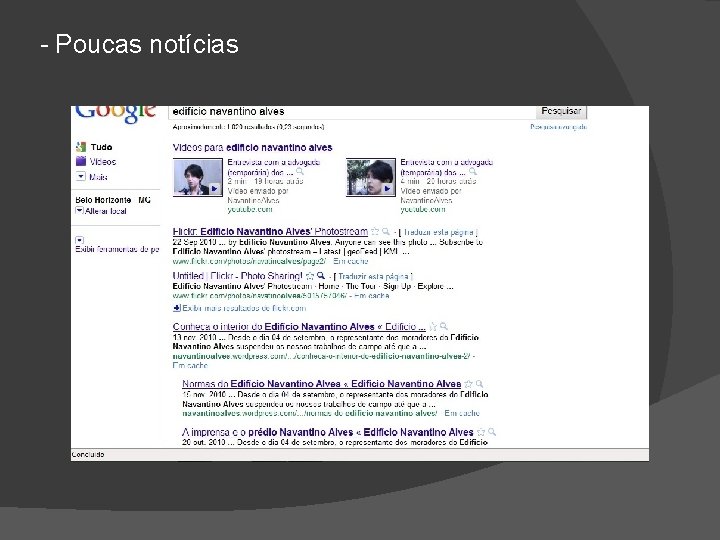Viewport: 720px width, 540px height.
Task: Click the Mais label in sidebar
Action: [98, 177]
